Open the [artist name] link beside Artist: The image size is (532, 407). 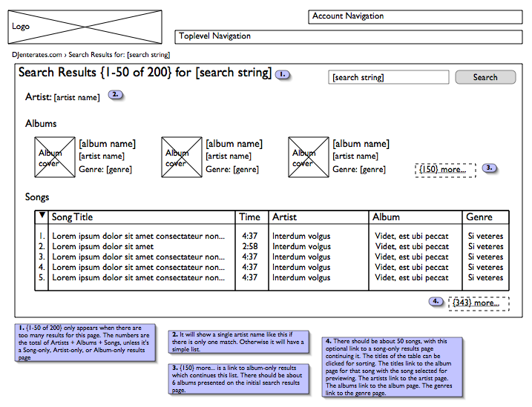point(77,98)
